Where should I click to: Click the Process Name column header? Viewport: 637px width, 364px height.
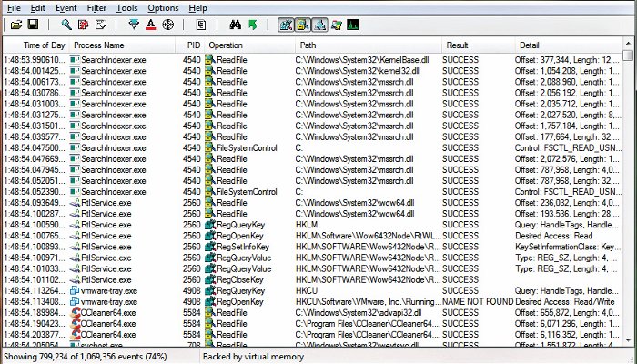coord(98,45)
